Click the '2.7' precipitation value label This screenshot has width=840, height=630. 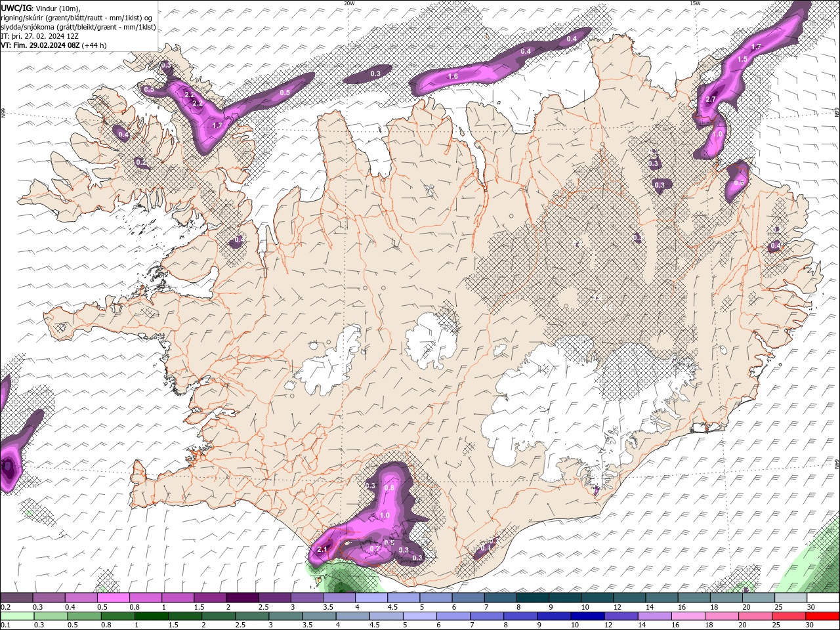tap(711, 100)
